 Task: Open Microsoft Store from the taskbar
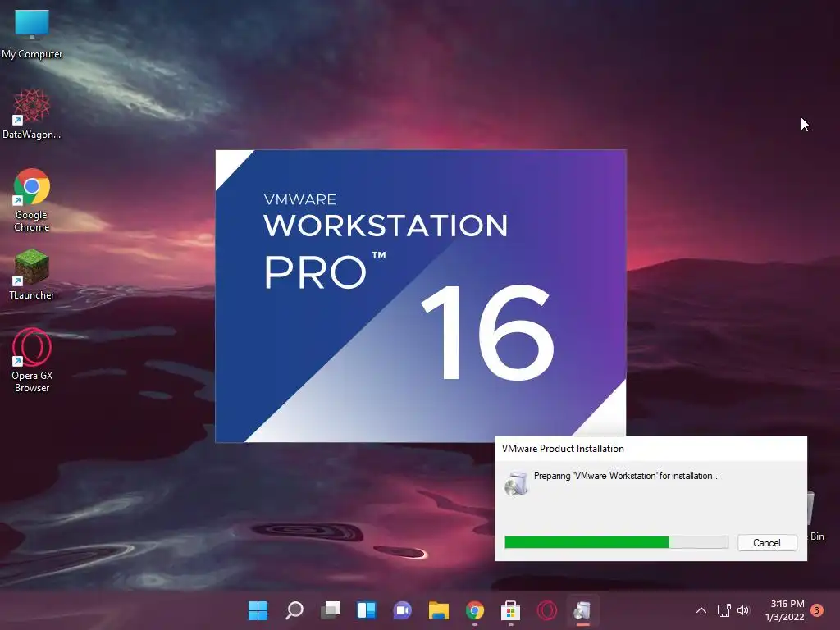pos(510,610)
